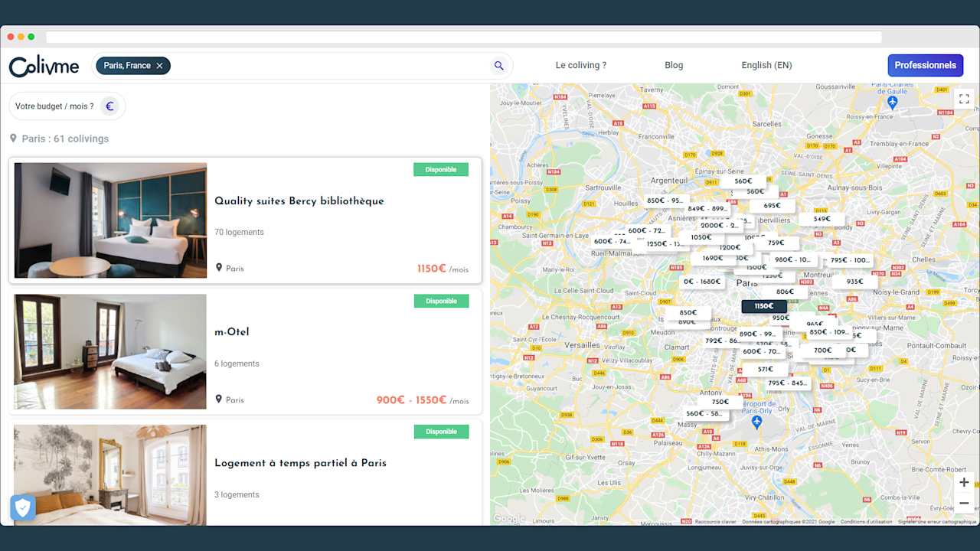Toggle map fullscreen view
The width and height of the screenshot is (980, 551).
tap(964, 99)
